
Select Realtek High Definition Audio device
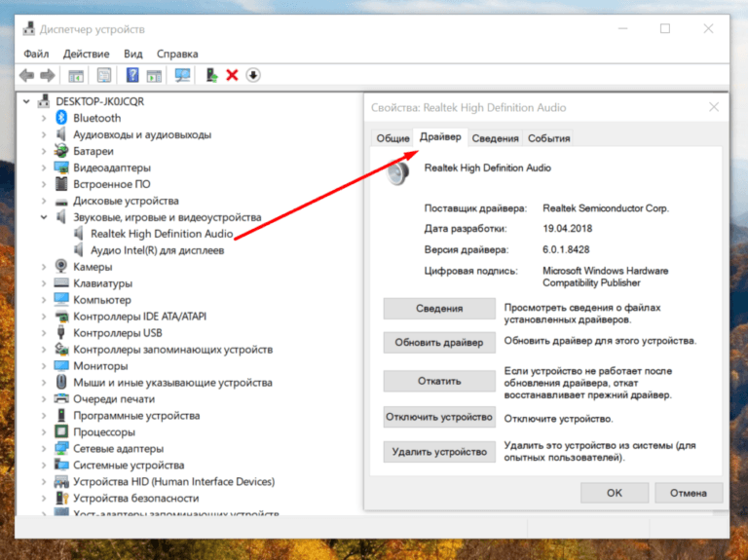click(162, 234)
